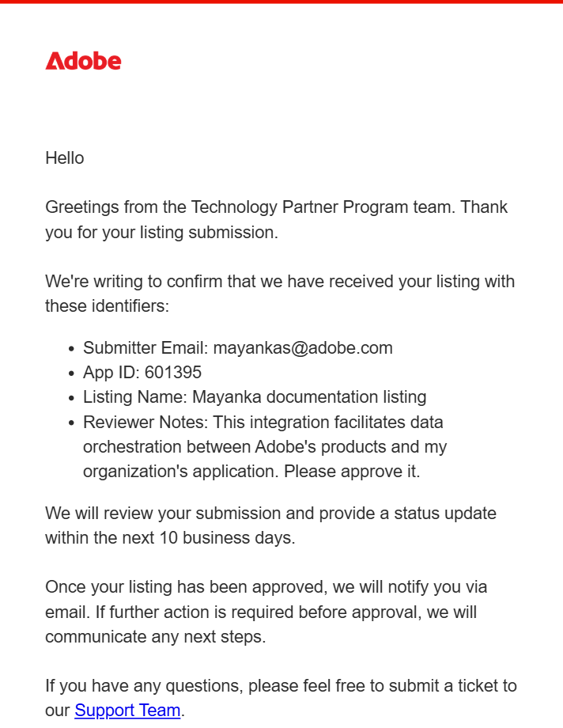Open the Support Team link
This screenshot has width=563, height=728.
coord(127,710)
